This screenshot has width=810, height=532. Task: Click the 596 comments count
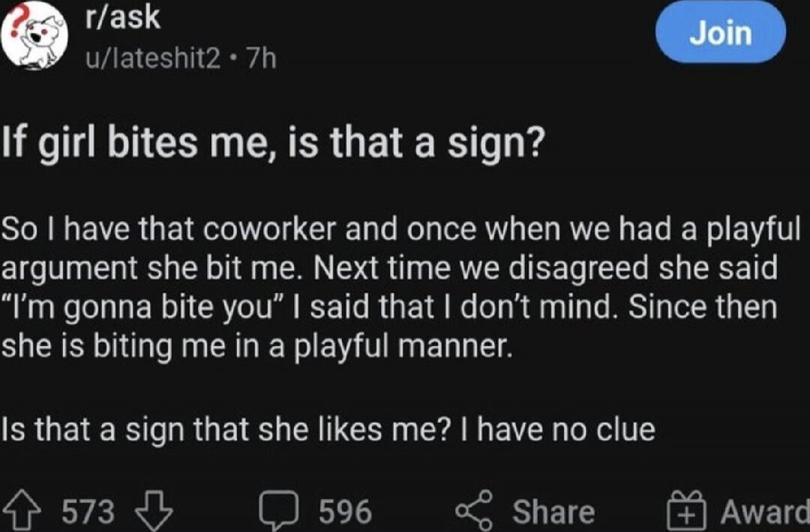coord(345,512)
